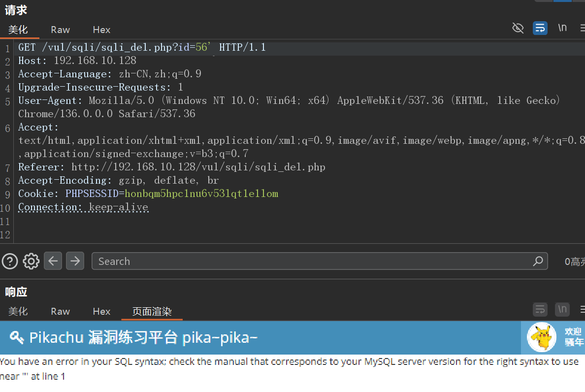The height and width of the screenshot is (392, 585).
Task: Open search settings gear icon
Action: (x=31, y=261)
